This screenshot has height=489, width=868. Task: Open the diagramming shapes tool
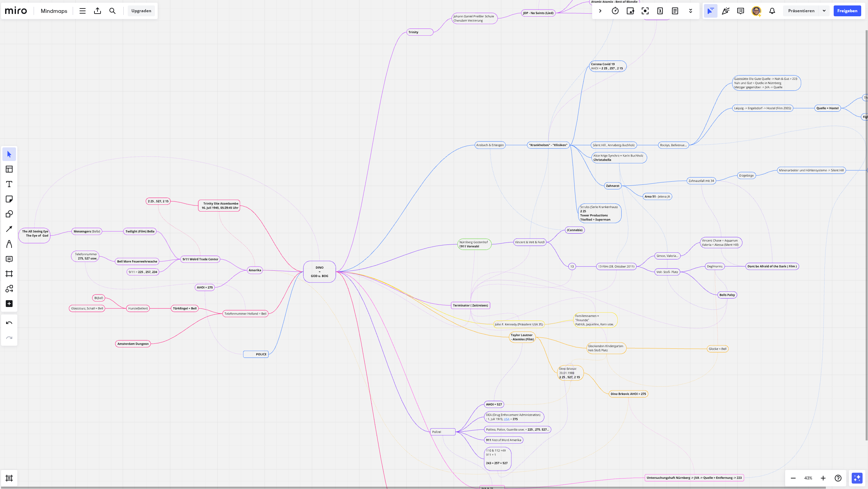pos(9,289)
